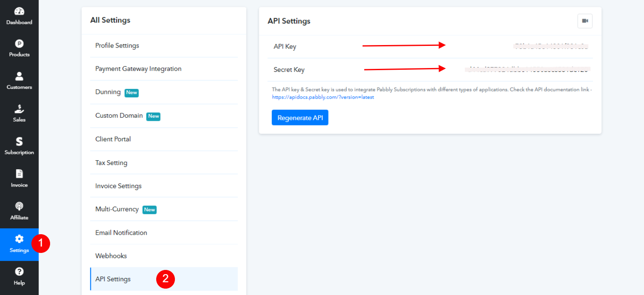The height and width of the screenshot is (295, 644).
Task: Click the Regenerate API button
Action: 300,118
